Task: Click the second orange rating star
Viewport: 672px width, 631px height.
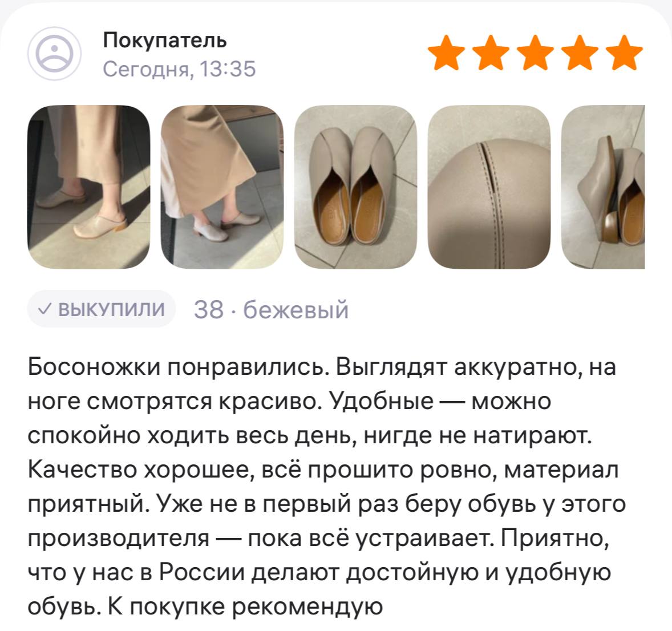Action: pos(491,52)
